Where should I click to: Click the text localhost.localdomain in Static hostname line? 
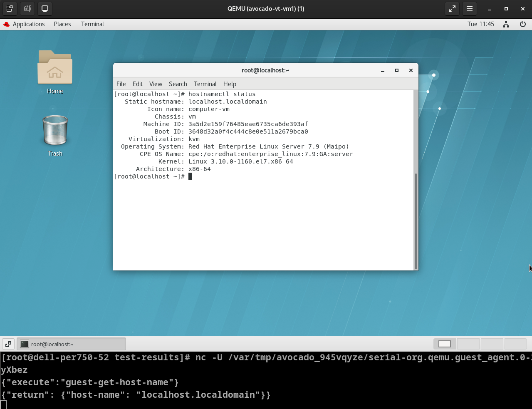(228, 102)
